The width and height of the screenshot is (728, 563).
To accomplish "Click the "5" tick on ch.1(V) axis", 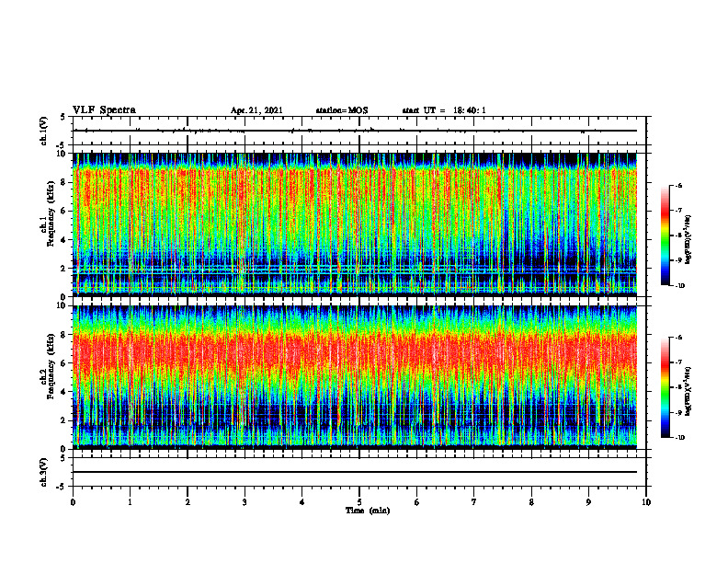I will pyautogui.click(x=64, y=117).
